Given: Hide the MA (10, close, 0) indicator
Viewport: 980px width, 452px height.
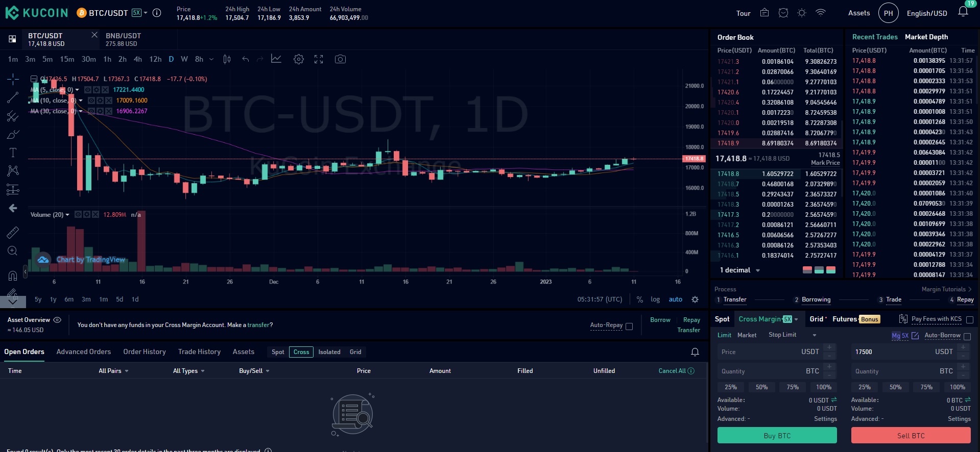Looking at the screenshot, I should point(91,101).
